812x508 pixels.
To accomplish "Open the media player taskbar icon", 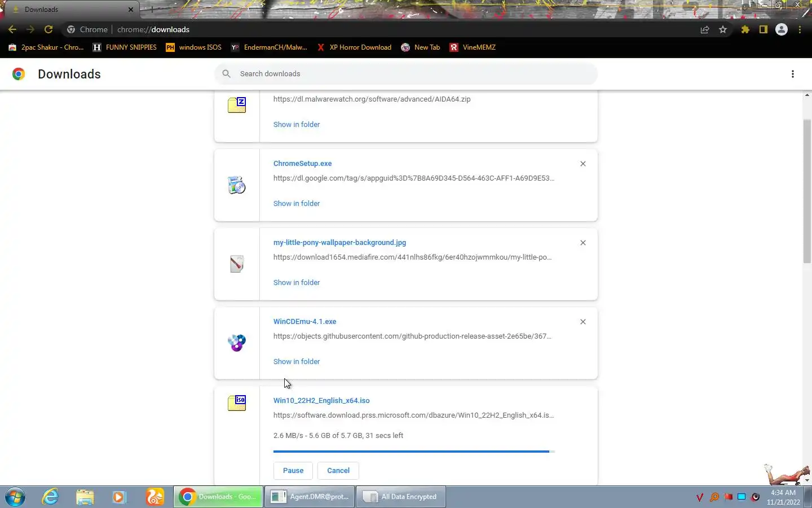I will pyautogui.click(x=119, y=497).
